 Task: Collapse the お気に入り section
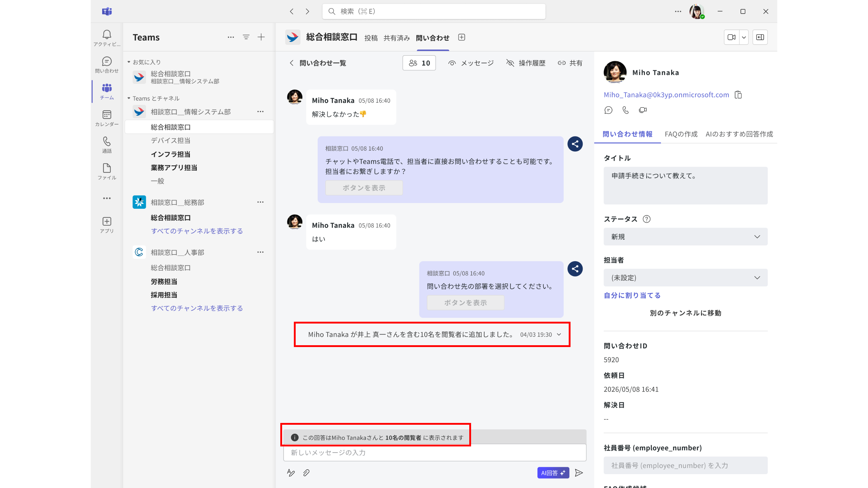pyautogui.click(x=129, y=62)
